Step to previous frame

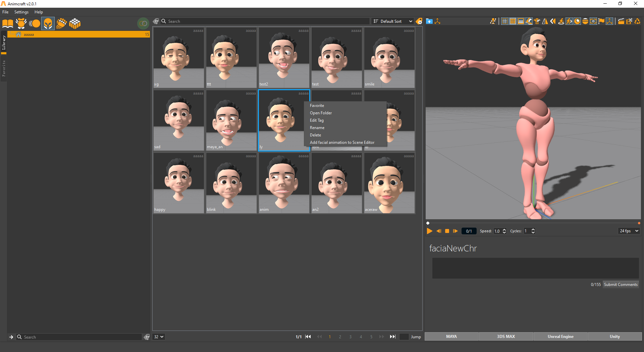coord(439,231)
